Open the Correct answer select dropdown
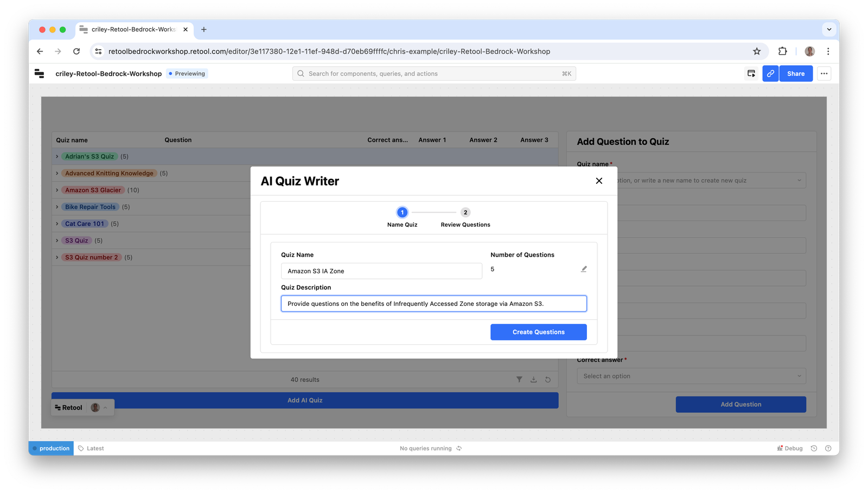Viewport: 868px width, 493px height. [x=691, y=376]
